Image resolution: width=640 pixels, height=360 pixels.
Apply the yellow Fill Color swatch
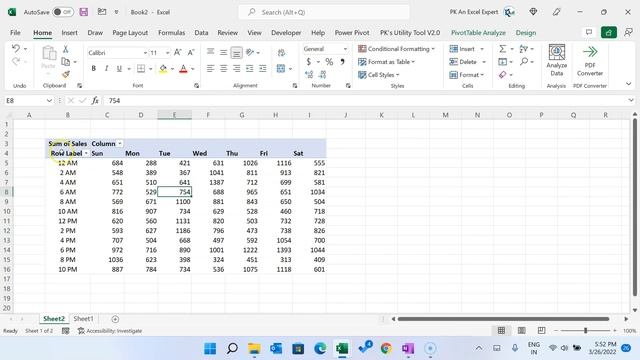(163, 69)
